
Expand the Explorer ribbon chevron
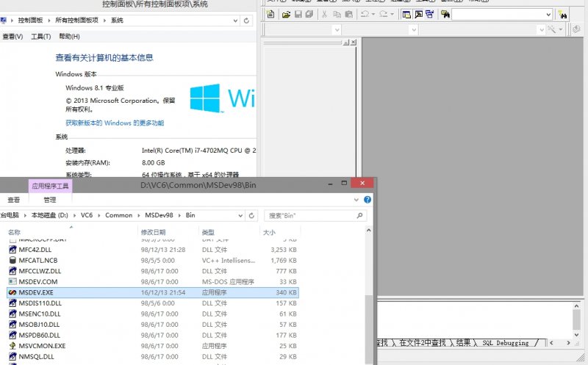coord(356,200)
